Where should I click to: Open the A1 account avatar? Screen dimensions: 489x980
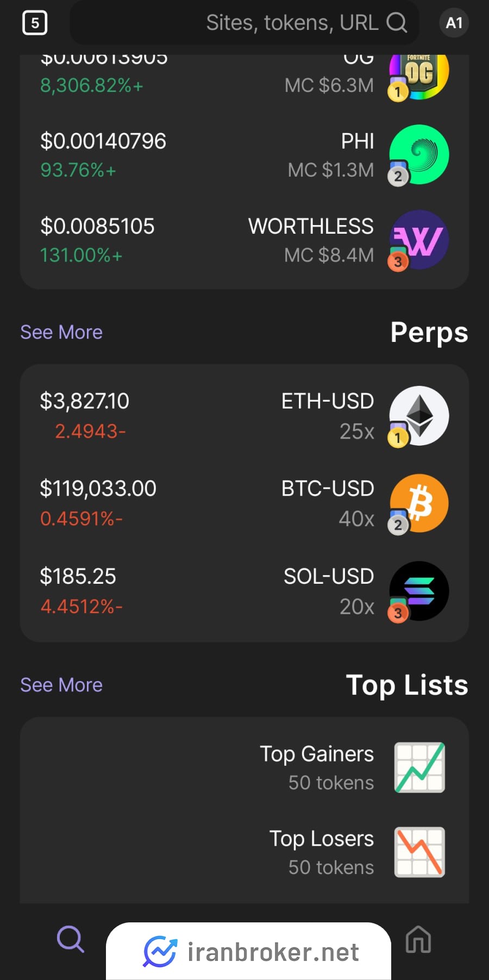click(454, 23)
